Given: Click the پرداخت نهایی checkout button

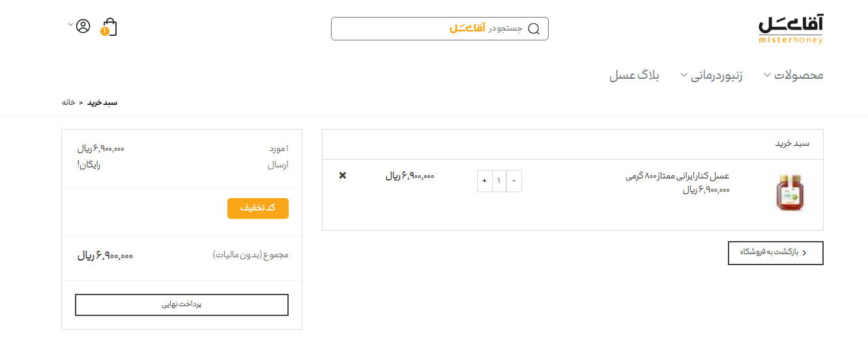Looking at the screenshot, I should (182, 305).
